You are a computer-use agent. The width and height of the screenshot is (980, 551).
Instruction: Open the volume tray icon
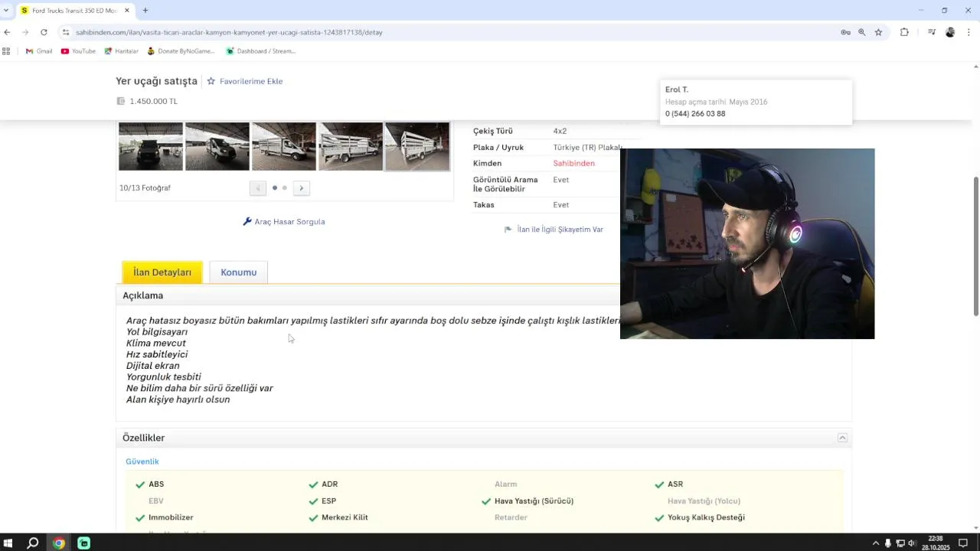tap(912, 543)
